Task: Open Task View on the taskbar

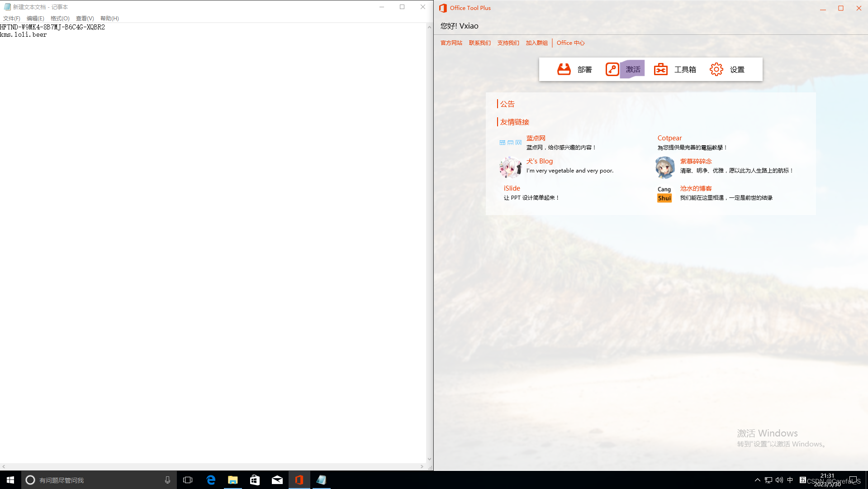Action: click(188, 480)
